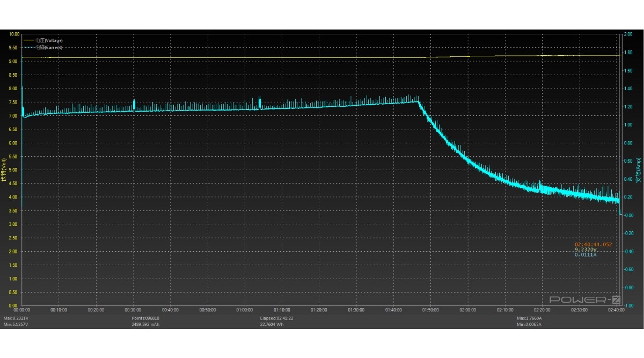Click the right Amp axis title
The image size is (644, 358).
click(639, 170)
